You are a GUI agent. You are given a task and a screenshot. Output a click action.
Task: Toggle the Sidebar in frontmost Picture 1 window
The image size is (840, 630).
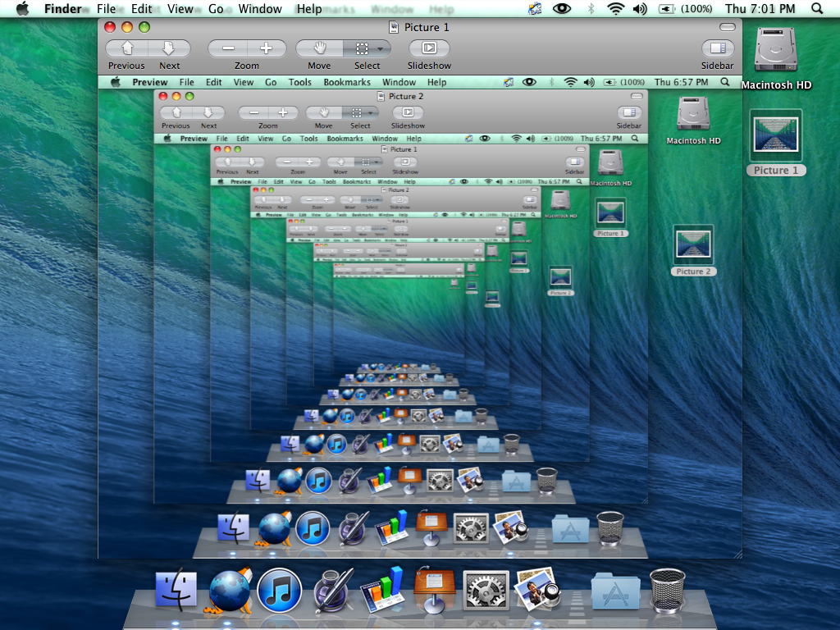click(x=717, y=48)
